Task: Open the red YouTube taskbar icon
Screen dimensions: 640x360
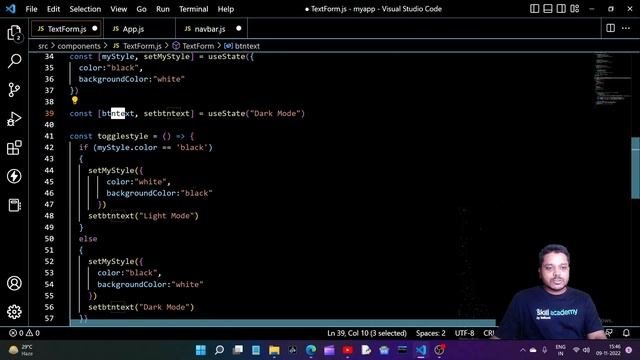Action: [x=348, y=350]
